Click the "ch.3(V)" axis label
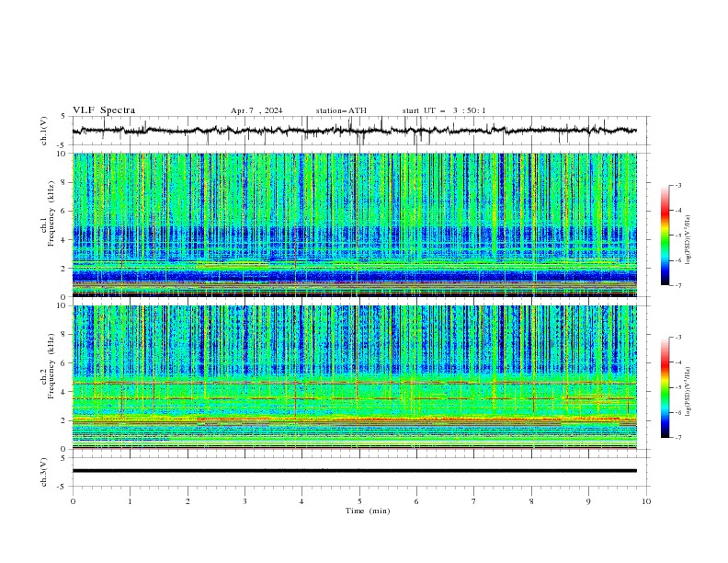The width and height of the screenshot is (728, 563). [44, 472]
